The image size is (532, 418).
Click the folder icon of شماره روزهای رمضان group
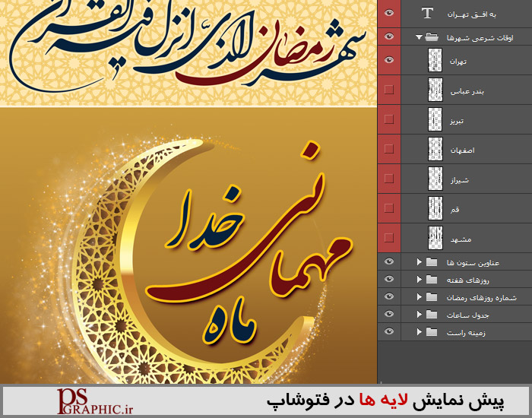432,296
